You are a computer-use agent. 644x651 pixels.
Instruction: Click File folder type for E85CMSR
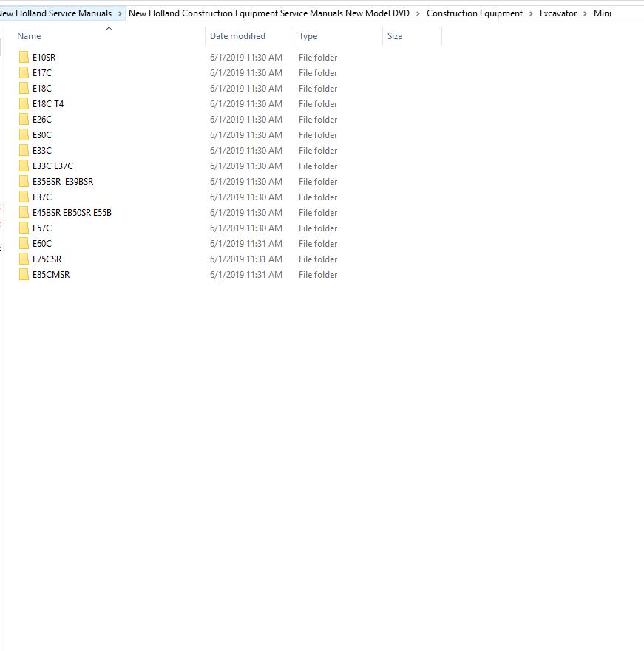pos(318,274)
